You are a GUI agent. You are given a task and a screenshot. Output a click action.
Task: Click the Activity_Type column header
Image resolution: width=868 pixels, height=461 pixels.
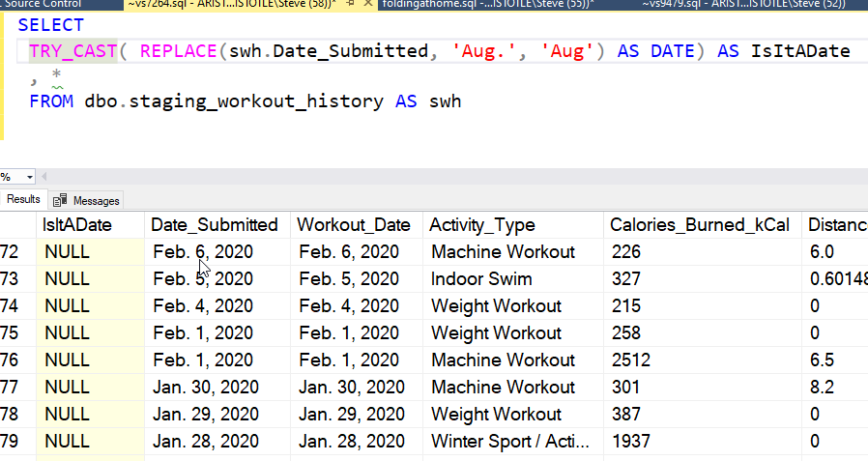coord(481,225)
